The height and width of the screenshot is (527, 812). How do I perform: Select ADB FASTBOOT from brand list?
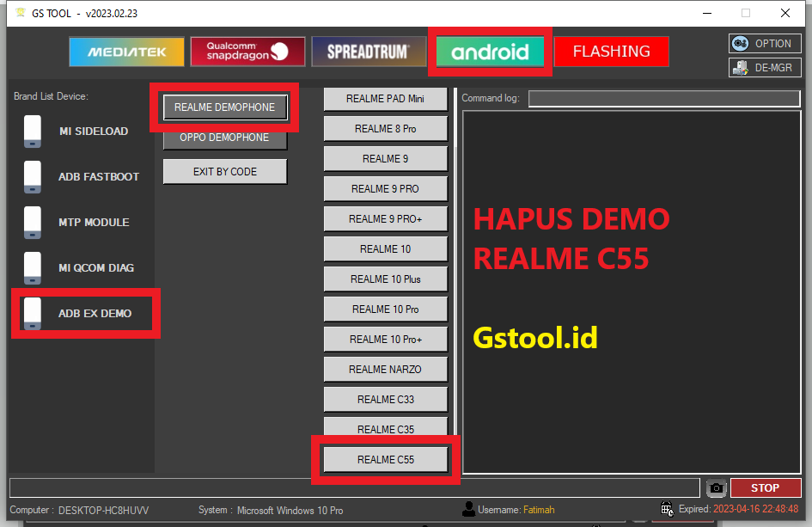[x=99, y=177]
